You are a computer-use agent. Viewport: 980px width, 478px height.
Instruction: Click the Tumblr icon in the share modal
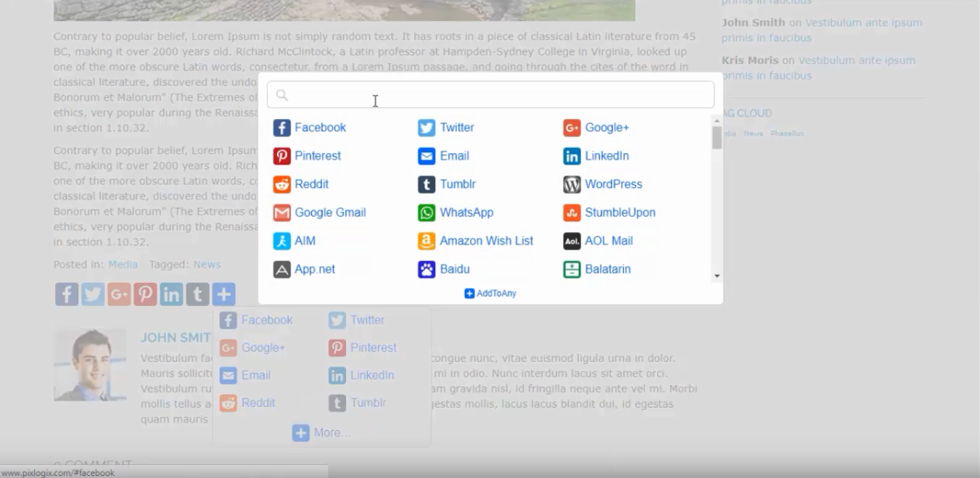pyautogui.click(x=427, y=184)
